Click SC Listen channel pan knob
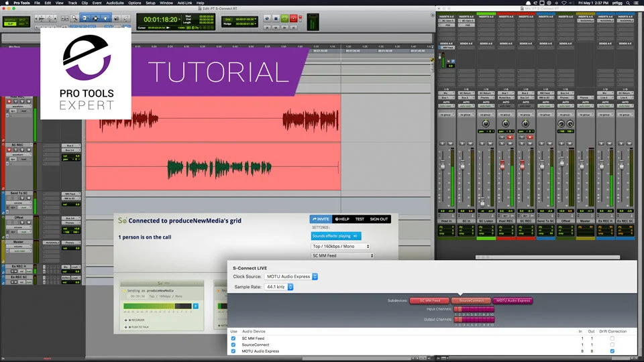The image size is (644, 362). click(486, 123)
